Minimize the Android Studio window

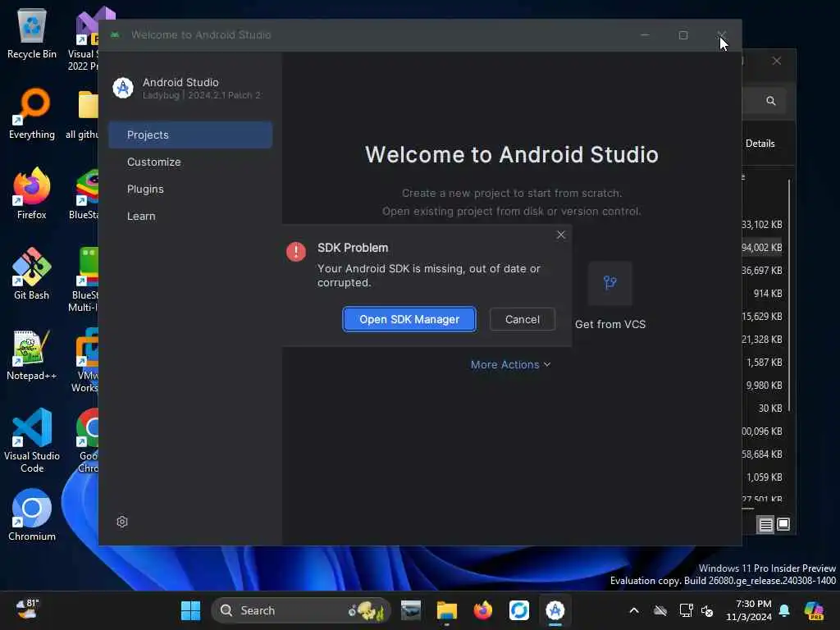click(x=645, y=34)
